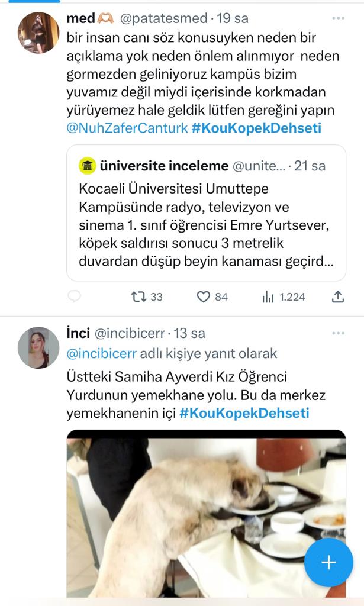Viewport: 364px width, 606px height.
Task: View analytics for the patatesmed tweet
Action: (268, 296)
